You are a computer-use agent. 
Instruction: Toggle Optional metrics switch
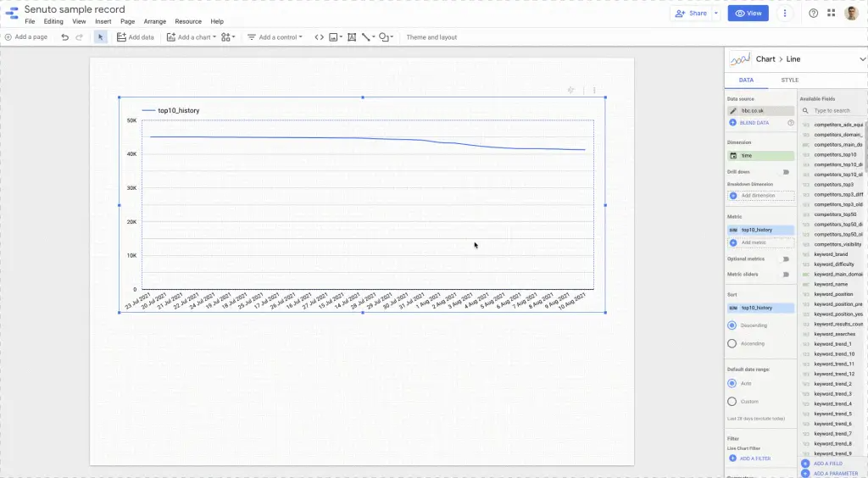coord(786,259)
